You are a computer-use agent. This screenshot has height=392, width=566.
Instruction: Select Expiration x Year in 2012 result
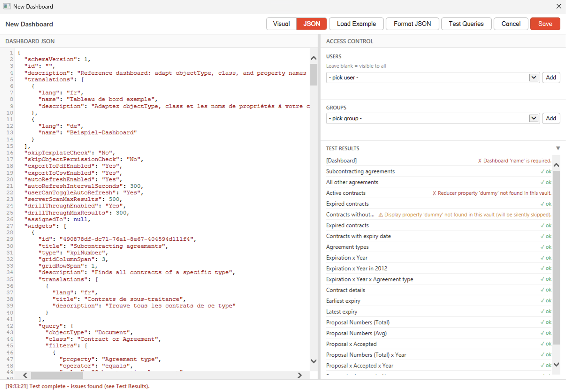tap(439, 269)
